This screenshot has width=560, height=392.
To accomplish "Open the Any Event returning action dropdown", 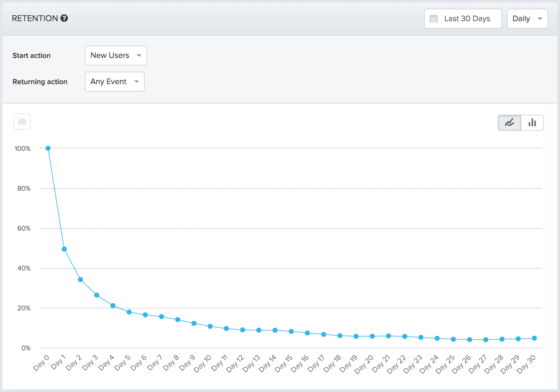I will 114,82.
